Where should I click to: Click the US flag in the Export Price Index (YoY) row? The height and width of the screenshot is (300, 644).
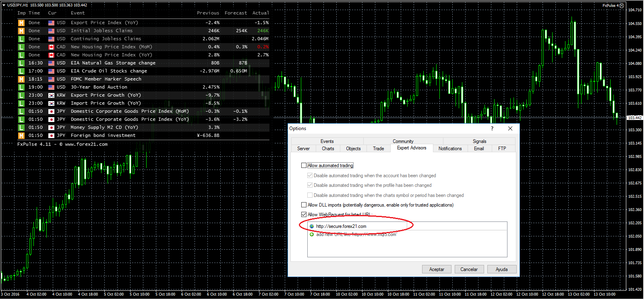51,23
